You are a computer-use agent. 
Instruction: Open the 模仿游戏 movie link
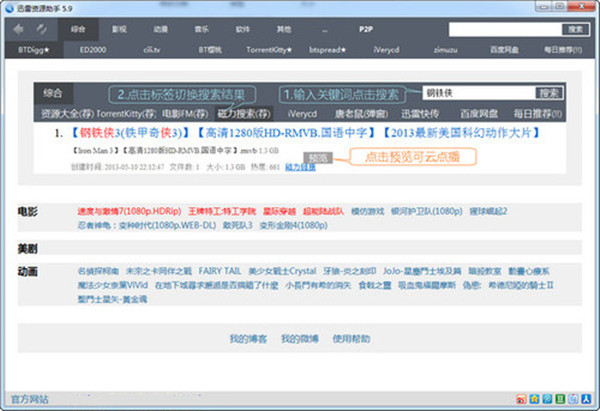click(367, 211)
